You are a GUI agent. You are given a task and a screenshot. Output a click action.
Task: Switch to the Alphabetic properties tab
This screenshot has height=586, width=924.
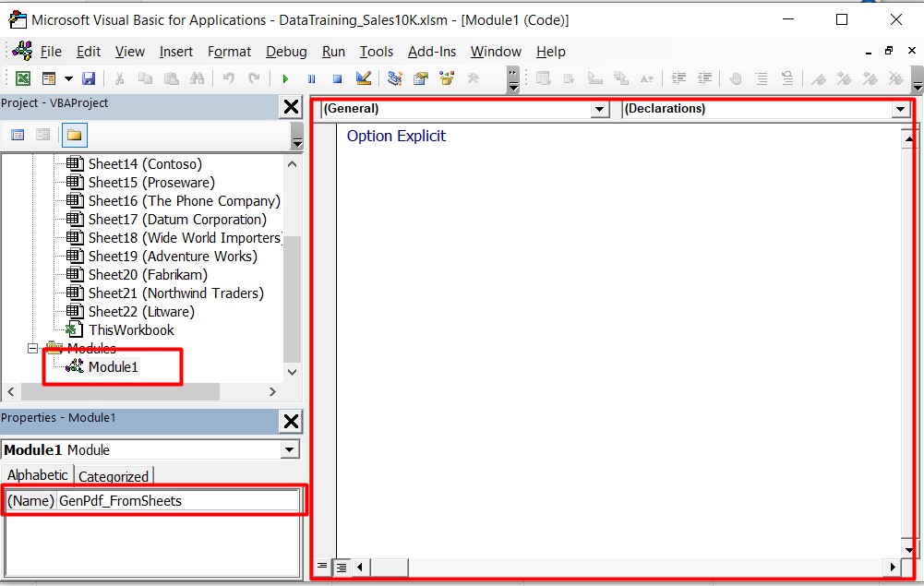[37, 474]
